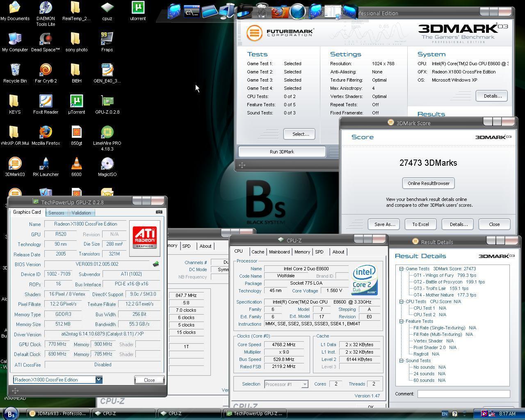
Task: Click the Close button in GPU-Z
Action: (x=149, y=380)
